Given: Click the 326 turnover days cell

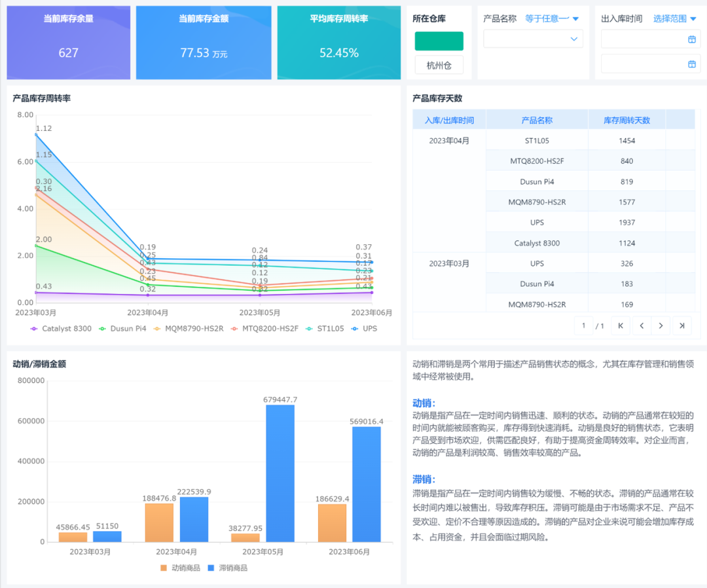Looking at the screenshot, I should coord(626,263).
